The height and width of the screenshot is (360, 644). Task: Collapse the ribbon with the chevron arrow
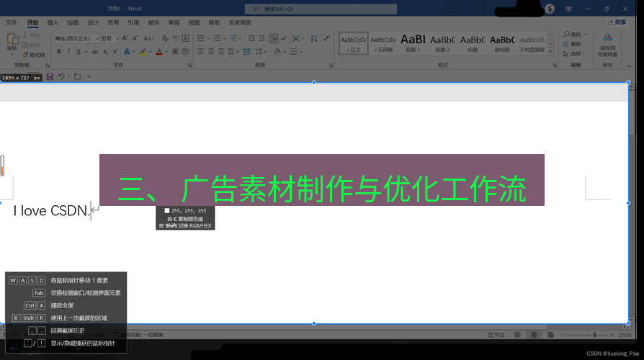629,66
